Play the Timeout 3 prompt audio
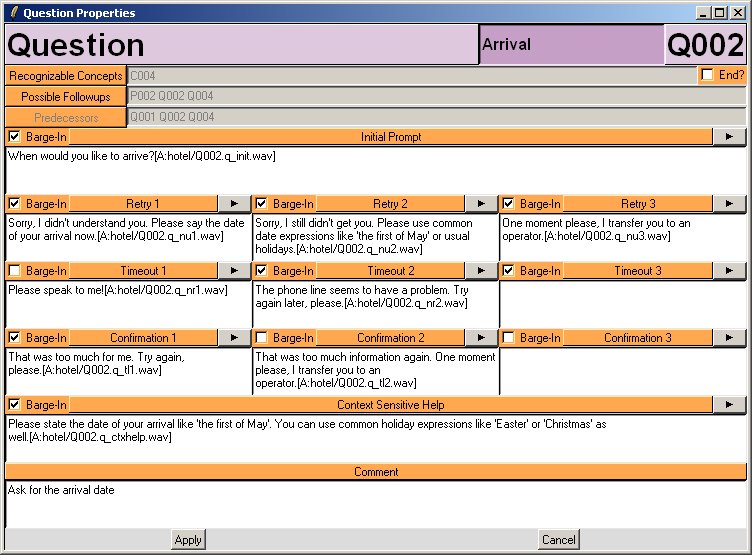 [x=729, y=271]
